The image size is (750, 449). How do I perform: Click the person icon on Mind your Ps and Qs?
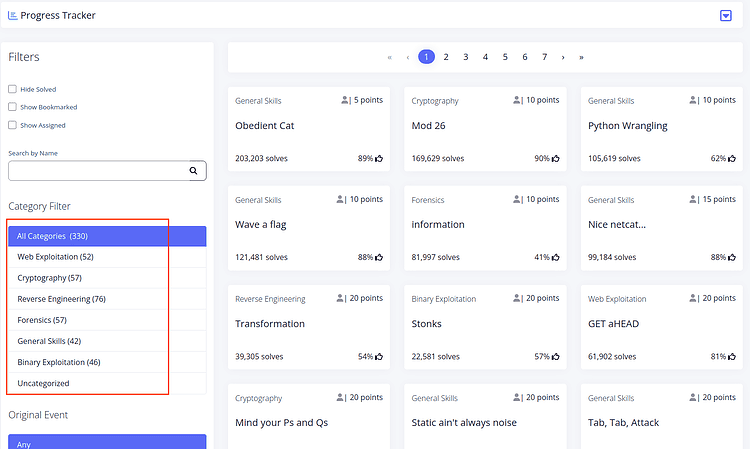point(340,397)
